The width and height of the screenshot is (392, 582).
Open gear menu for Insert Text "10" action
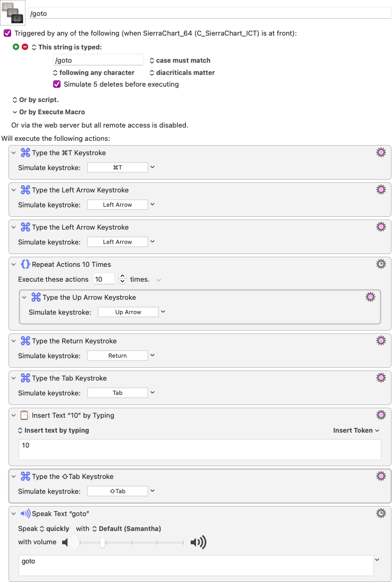(x=381, y=415)
